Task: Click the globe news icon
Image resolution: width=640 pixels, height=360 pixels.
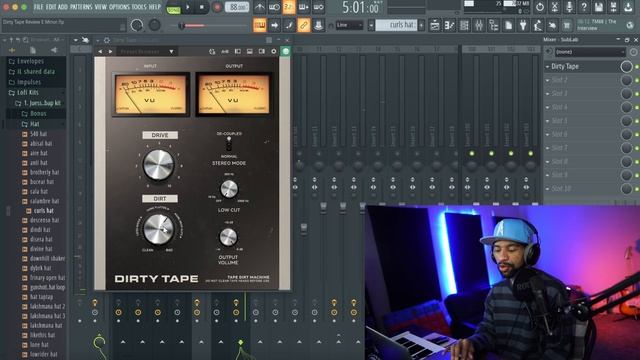Action: (x=630, y=25)
